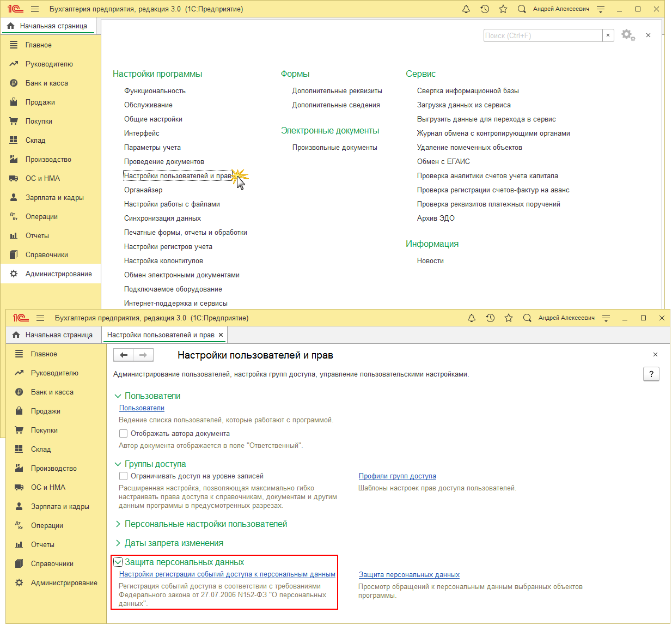Open Настройки регистрации событий доступа link
The image size is (672, 625).
point(227,574)
